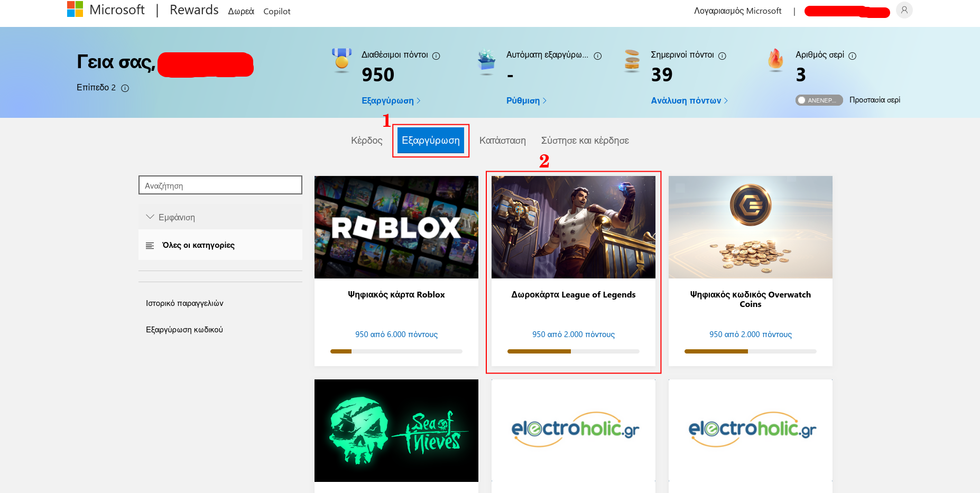Click Δωροκάρτα League of Legends title

[574, 295]
